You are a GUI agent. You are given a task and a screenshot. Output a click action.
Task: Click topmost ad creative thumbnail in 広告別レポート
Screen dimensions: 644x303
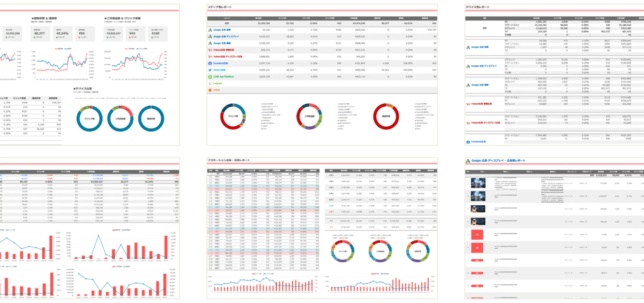coord(478,183)
